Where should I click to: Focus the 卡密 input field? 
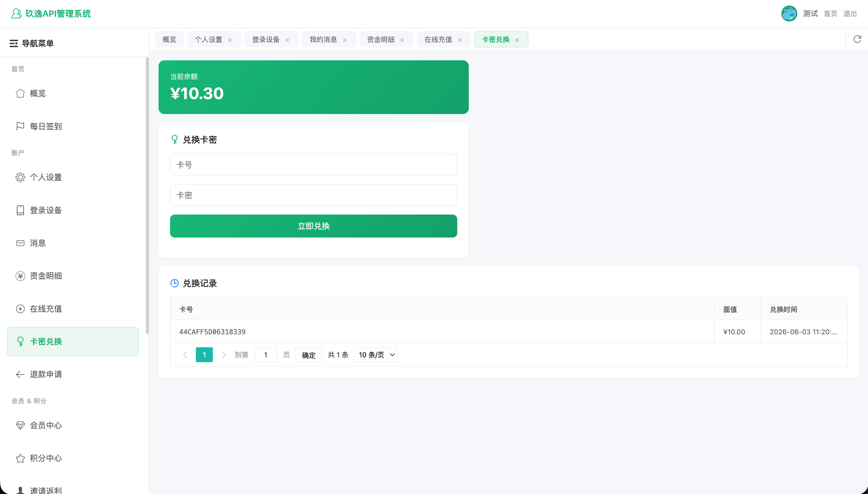[313, 195]
